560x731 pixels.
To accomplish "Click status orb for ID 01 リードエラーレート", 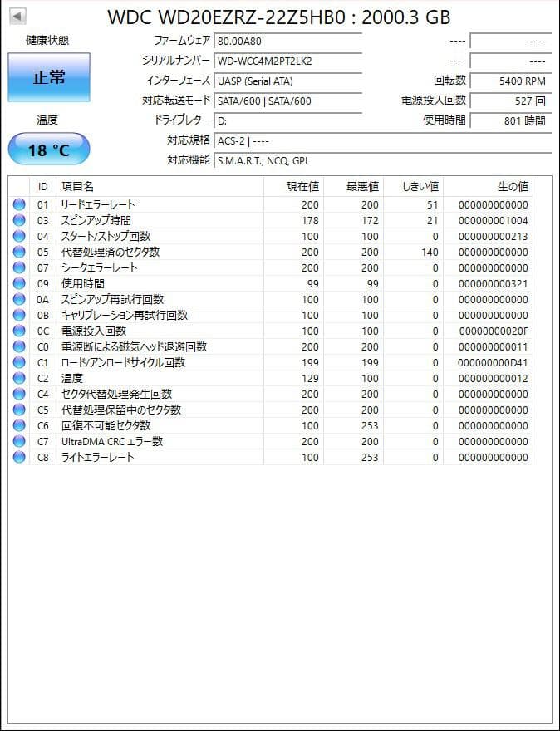I will tap(19, 204).
